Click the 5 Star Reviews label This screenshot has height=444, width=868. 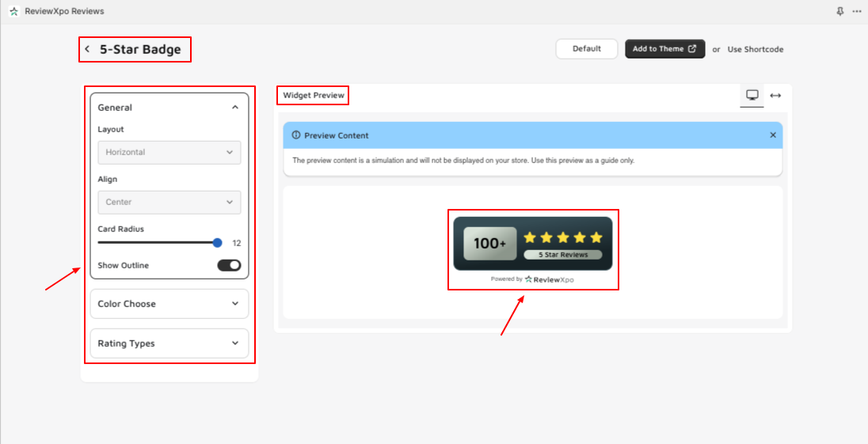tap(563, 255)
